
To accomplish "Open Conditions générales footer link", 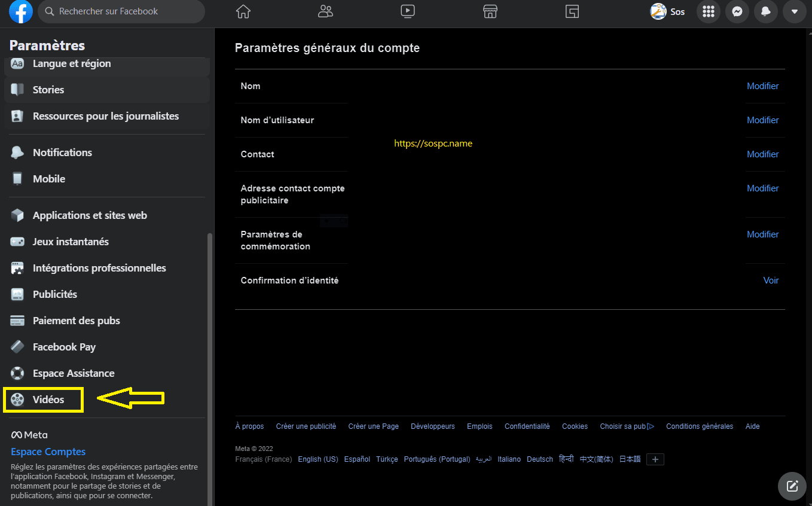I will pyautogui.click(x=700, y=426).
